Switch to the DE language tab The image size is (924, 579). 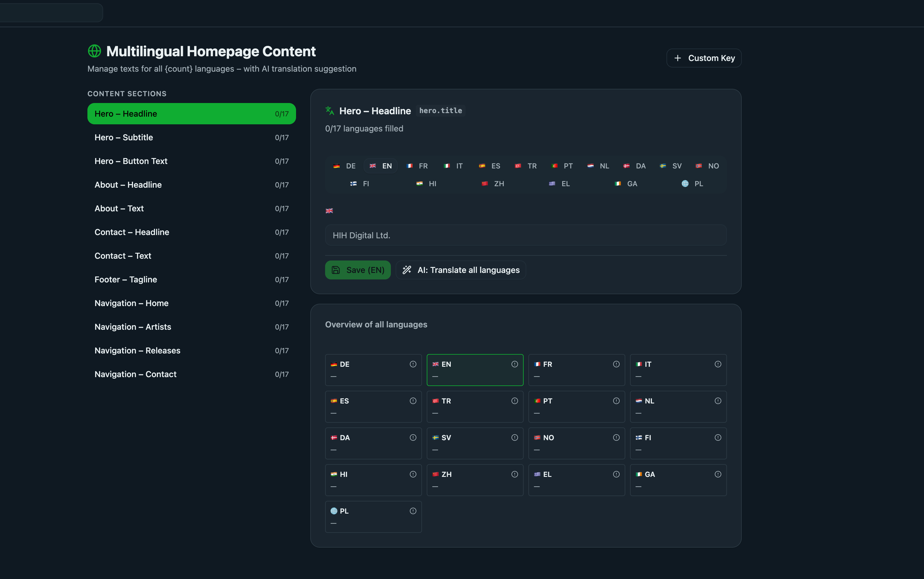(345, 166)
